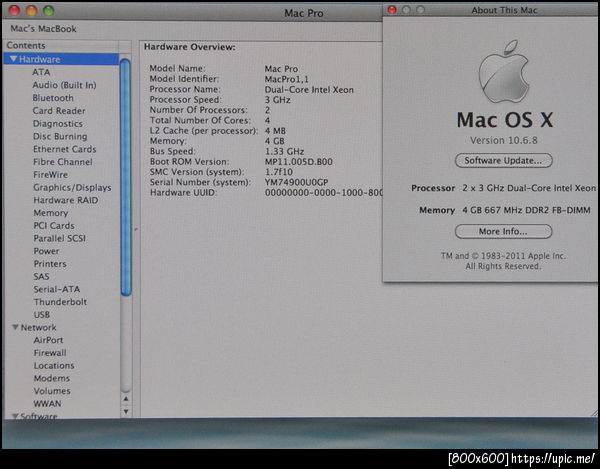Screen dimensions: 600x469
Task: Open Graphics/Displays section
Action: tap(72, 187)
